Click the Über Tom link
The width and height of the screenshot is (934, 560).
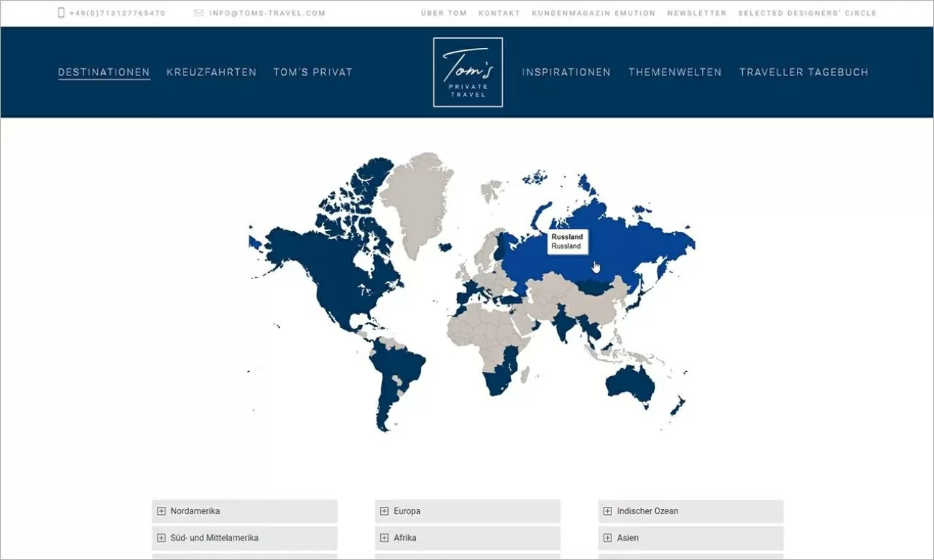pos(443,13)
